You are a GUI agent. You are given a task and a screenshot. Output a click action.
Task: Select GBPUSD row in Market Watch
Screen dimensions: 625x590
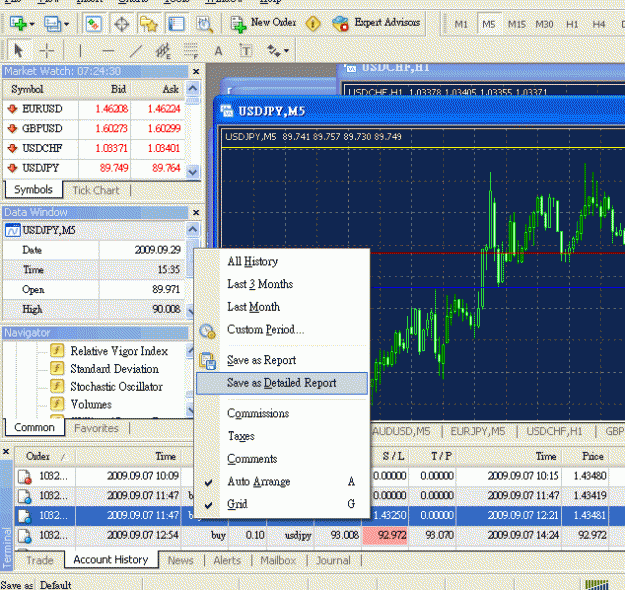coord(94,128)
